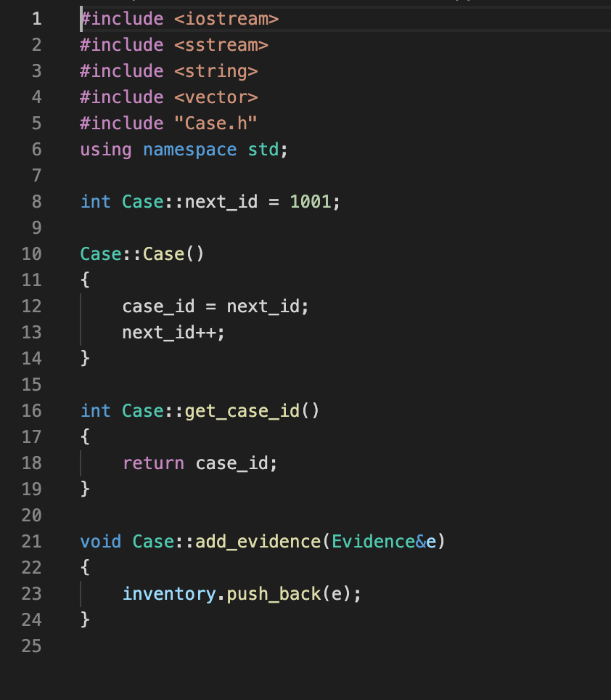Viewport: 611px width, 700px height.
Task: Click the <iostream> include text
Action: point(226,19)
